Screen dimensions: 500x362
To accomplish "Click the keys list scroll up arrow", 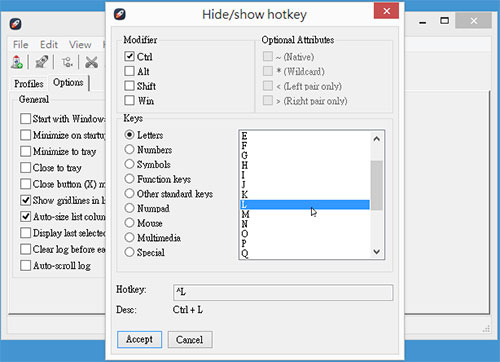I will 377,139.
